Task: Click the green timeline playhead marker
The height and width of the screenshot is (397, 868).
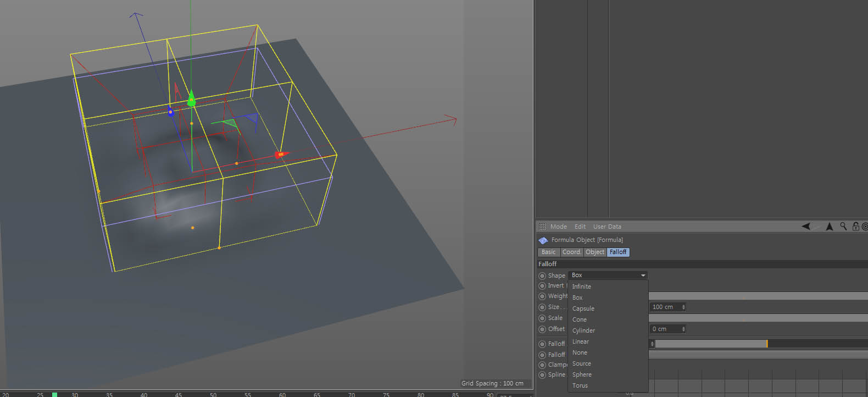Action: (54, 394)
